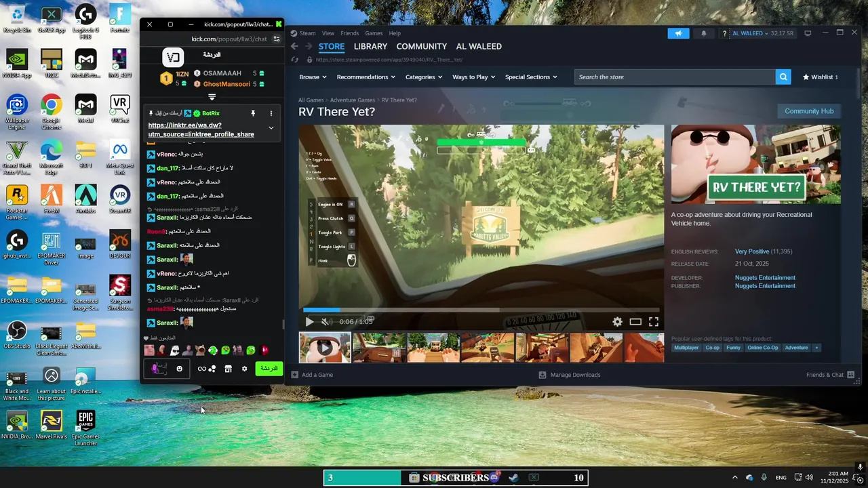Click the Adventure Games breadcrumb
Screen dimensions: 868x488
click(353, 100)
